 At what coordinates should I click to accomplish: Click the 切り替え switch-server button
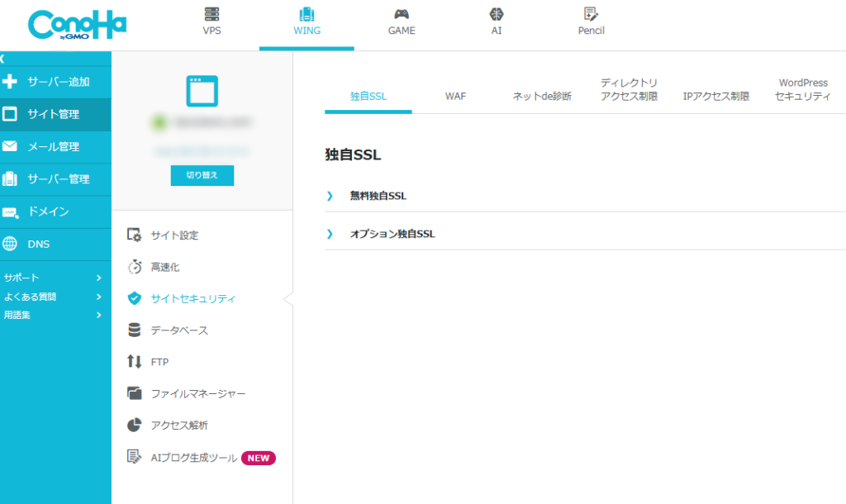coord(202,175)
